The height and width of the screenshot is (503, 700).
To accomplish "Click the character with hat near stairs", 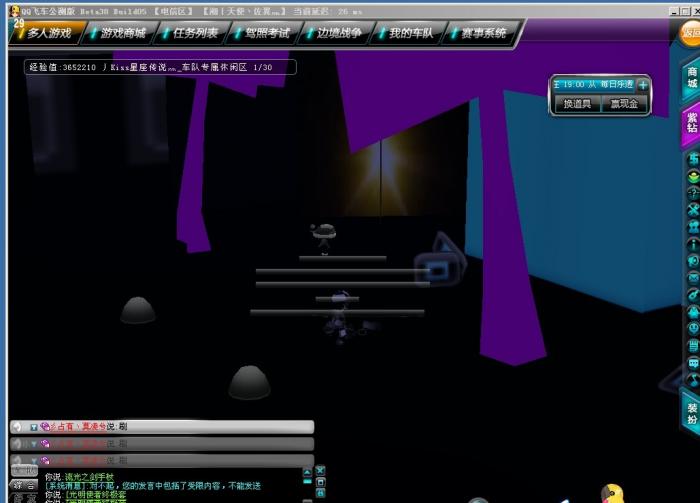I will click(x=324, y=238).
